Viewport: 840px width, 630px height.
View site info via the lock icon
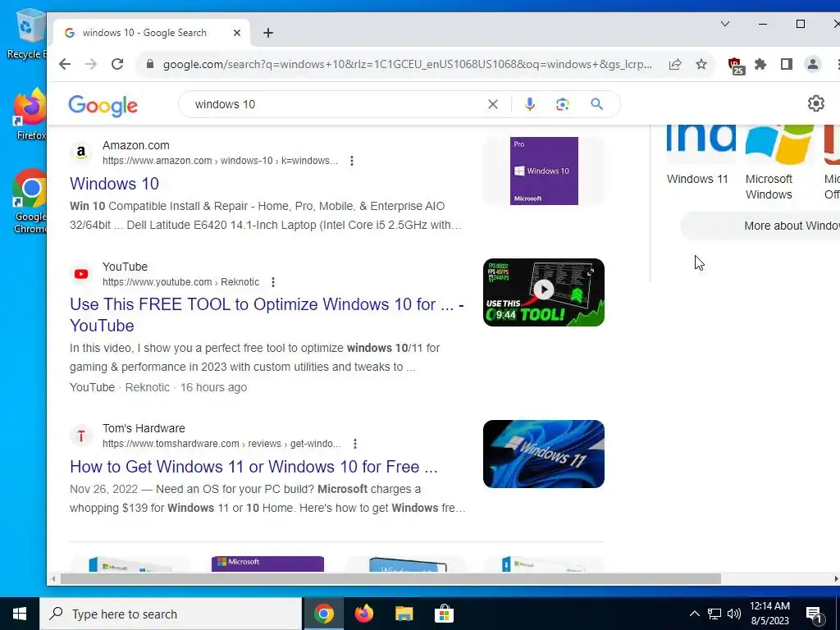[x=150, y=64]
